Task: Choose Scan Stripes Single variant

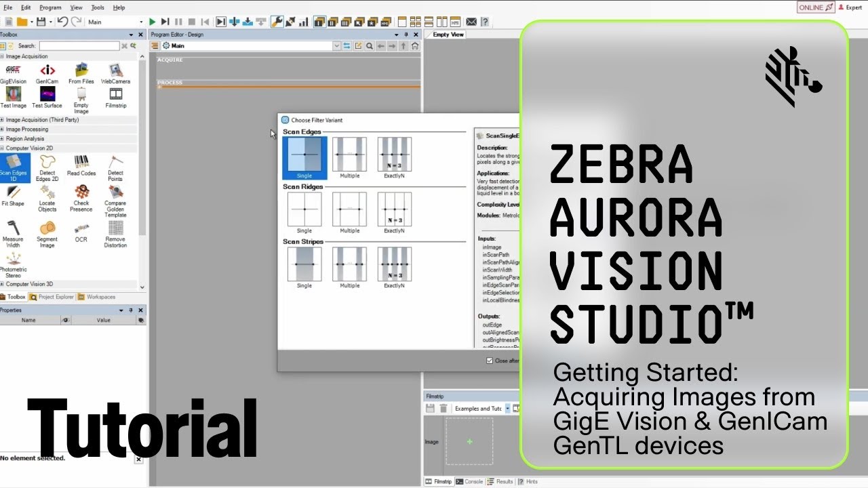Action: (304, 268)
